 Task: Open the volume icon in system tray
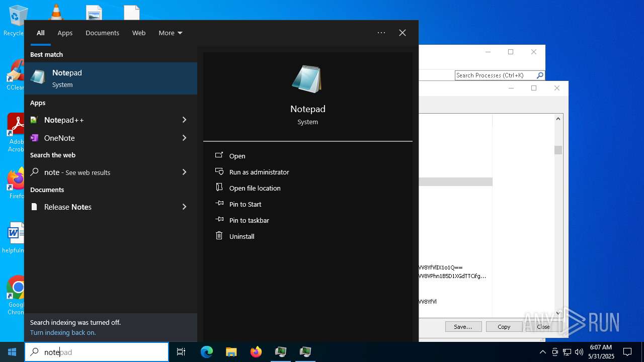coord(579,352)
